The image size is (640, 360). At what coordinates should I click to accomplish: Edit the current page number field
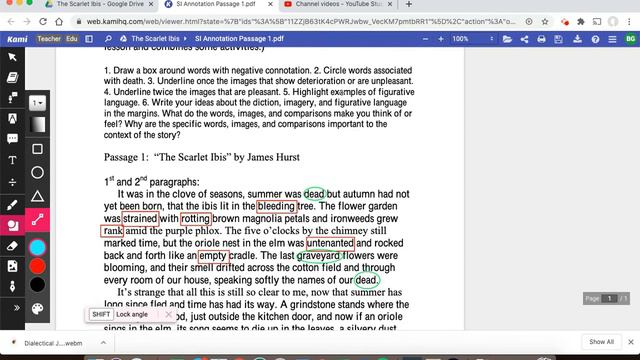[x=609, y=298]
